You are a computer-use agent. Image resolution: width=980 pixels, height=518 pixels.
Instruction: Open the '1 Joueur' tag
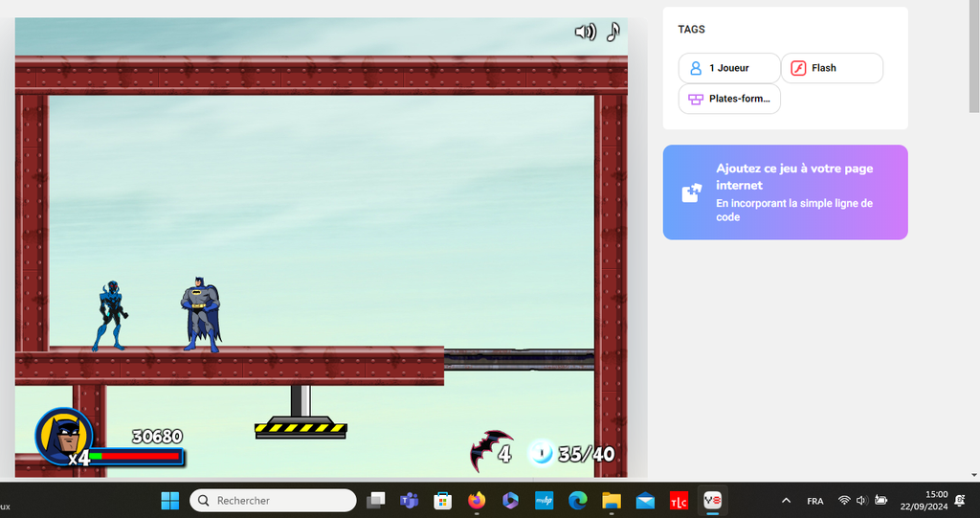[x=729, y=68]
